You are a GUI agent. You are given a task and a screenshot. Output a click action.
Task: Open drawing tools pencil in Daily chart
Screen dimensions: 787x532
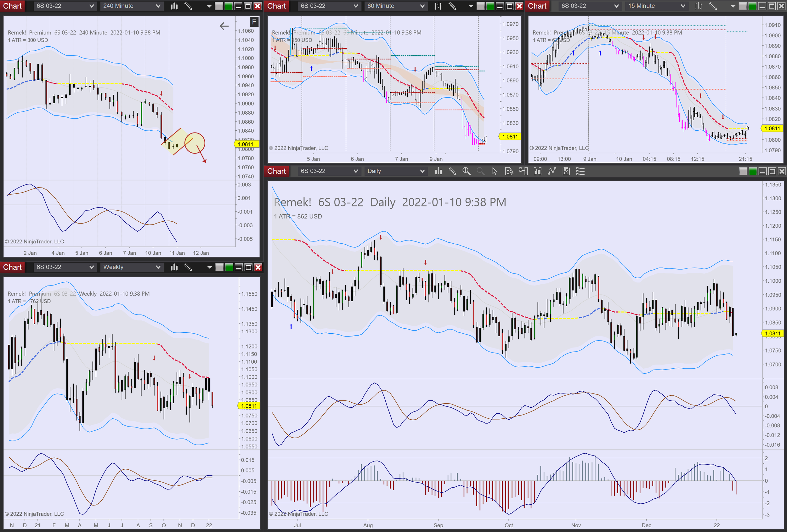point(452,171)
